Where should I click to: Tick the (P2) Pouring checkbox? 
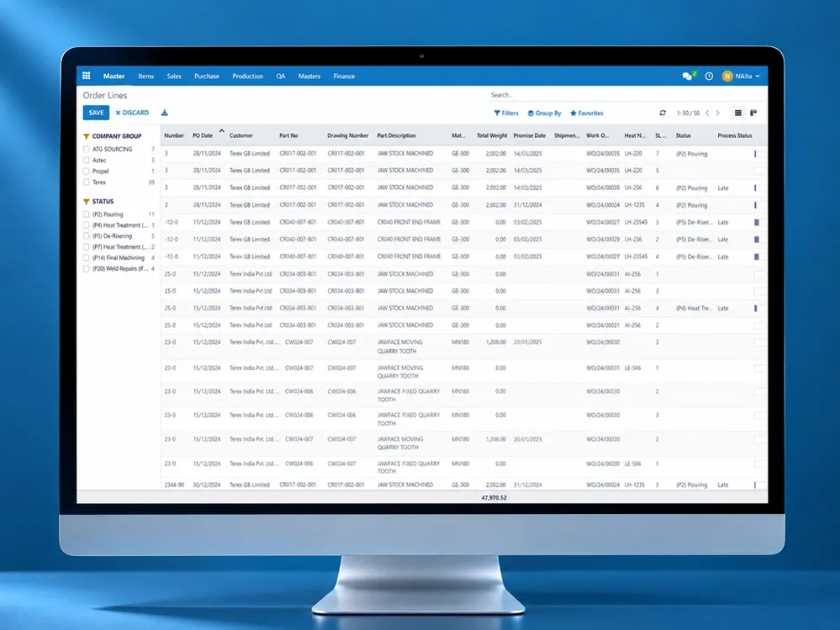pos(87,214)
